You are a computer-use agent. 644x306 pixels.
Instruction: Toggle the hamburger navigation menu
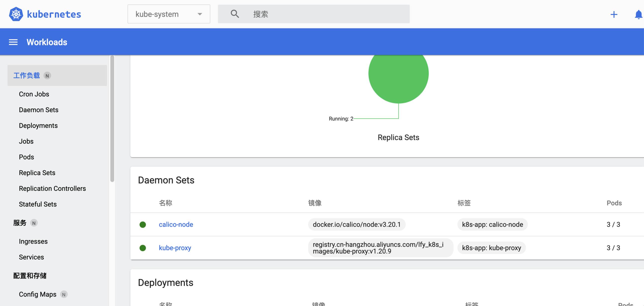point(13,42)
